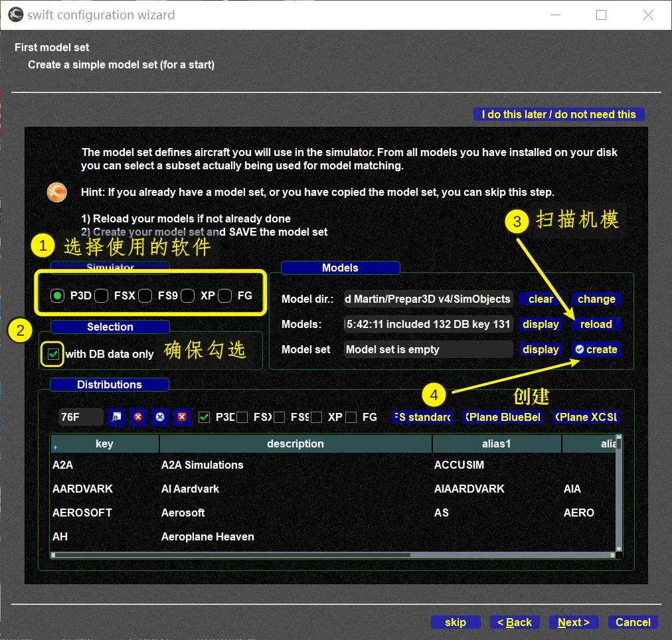Sort by the key column header

point(104,443)
